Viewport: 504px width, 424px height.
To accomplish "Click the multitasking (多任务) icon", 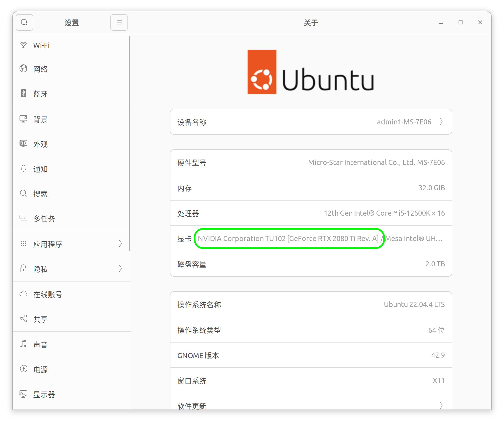I will [x=23, y=218].
